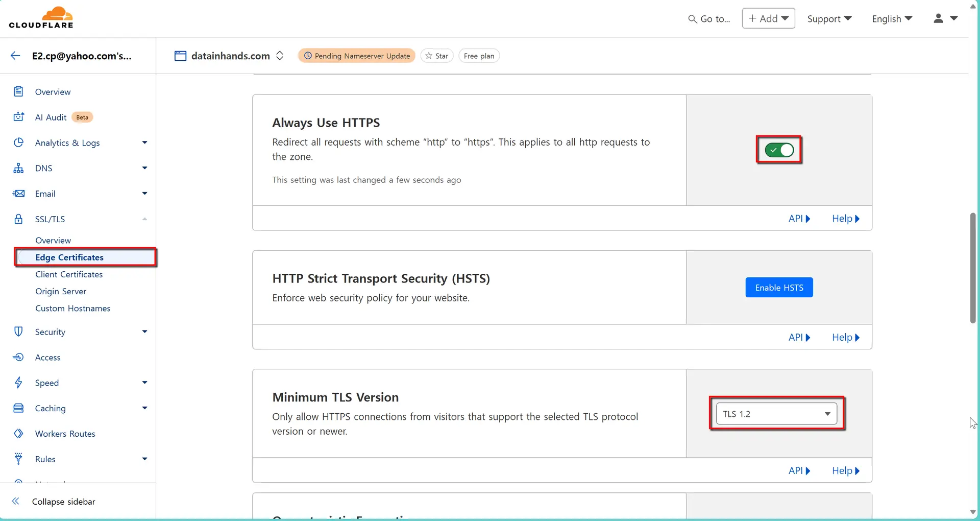This screenshot has height=521, width=980.
Task: Toggle off Always Use HTTPS
Action: tap(779, 150)
